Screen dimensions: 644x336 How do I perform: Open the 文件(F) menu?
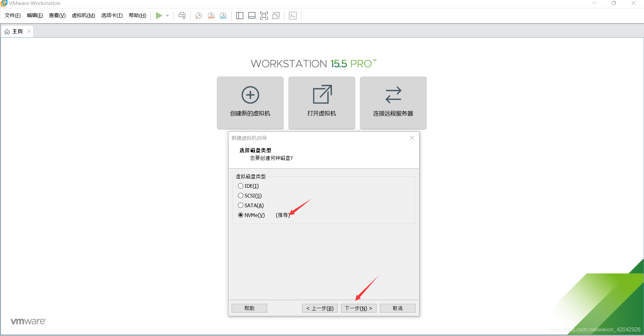coord(13,15)
